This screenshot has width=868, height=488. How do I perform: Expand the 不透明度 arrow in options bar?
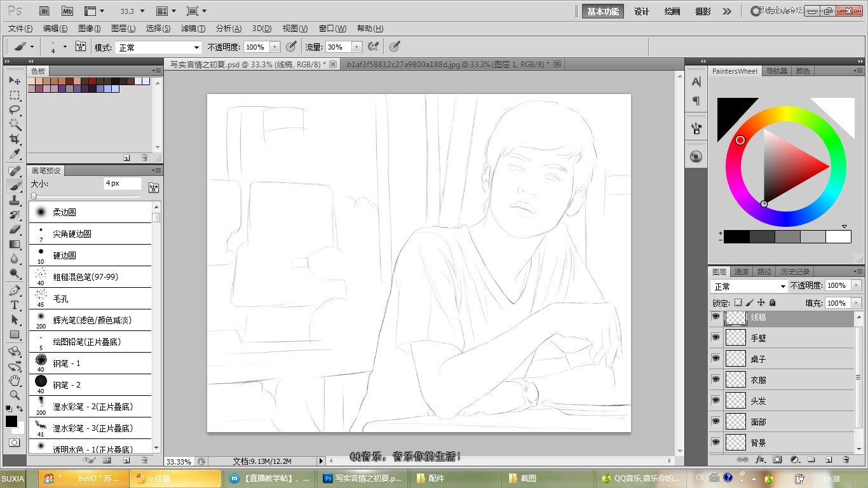275,47
